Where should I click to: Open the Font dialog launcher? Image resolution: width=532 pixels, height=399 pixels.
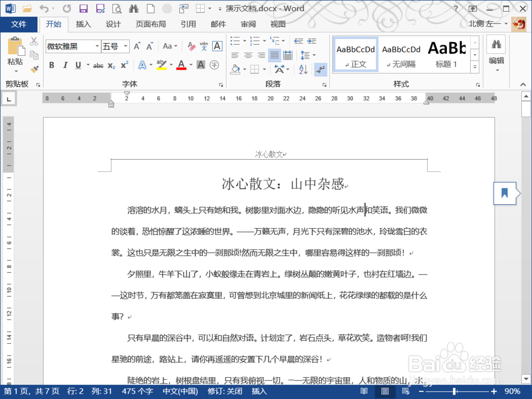click(x=221, y=85)
